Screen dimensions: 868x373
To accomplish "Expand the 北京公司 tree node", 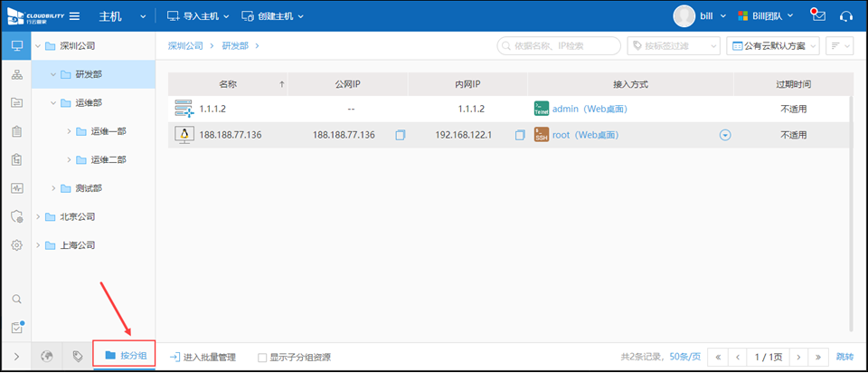I will (x=37, y=217).
